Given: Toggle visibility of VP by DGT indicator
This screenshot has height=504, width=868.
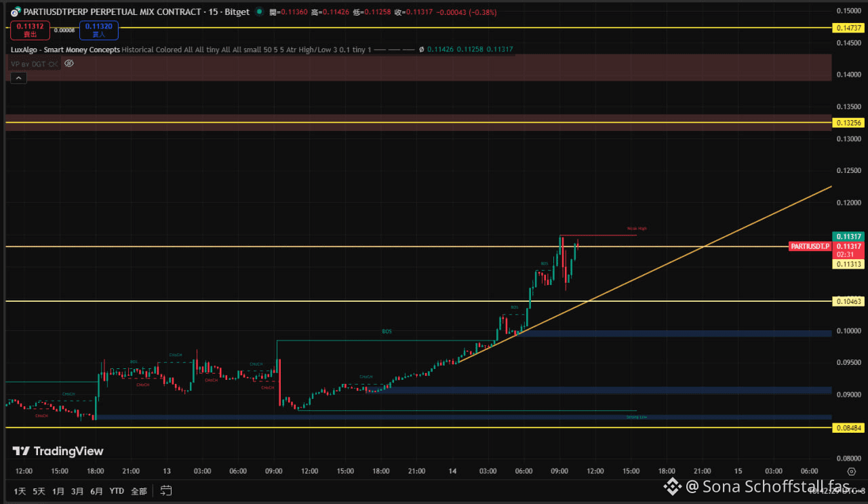Looking at the screenshot, I should tap(68, 63).
